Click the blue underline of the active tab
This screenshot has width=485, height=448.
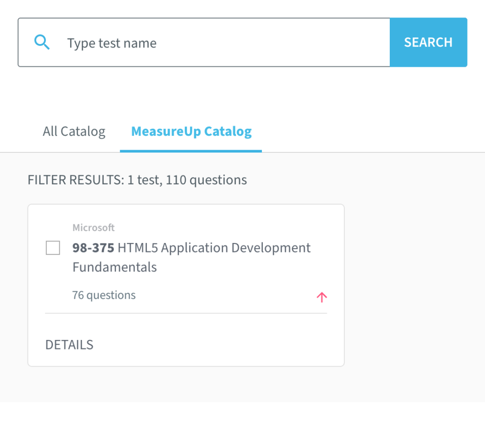(x=191, y=150)
